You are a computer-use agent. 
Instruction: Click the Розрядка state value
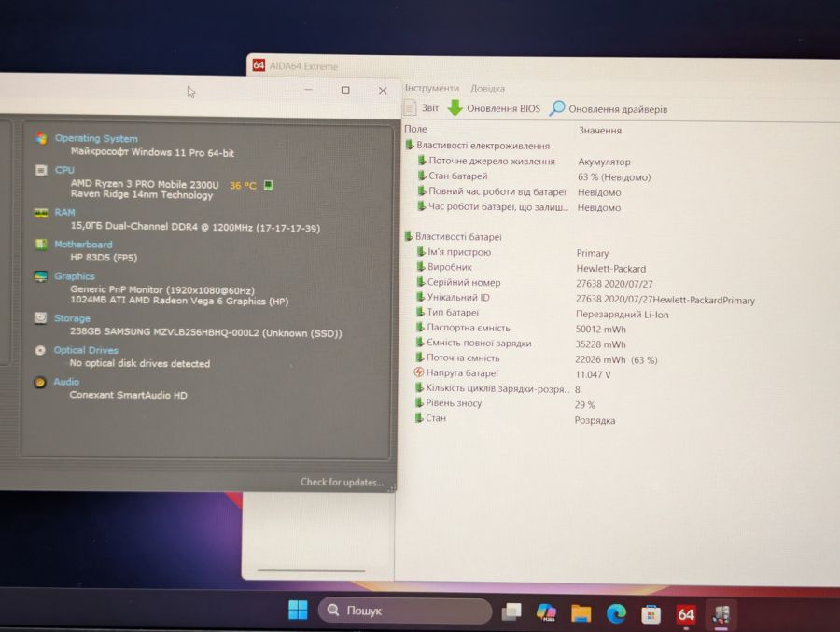point(595,420)
